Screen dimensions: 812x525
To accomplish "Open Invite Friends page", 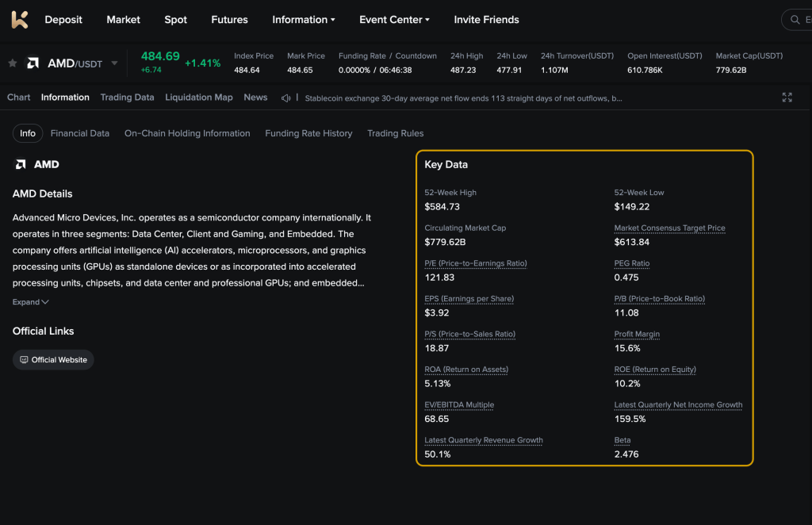I will tap(486, 20).
